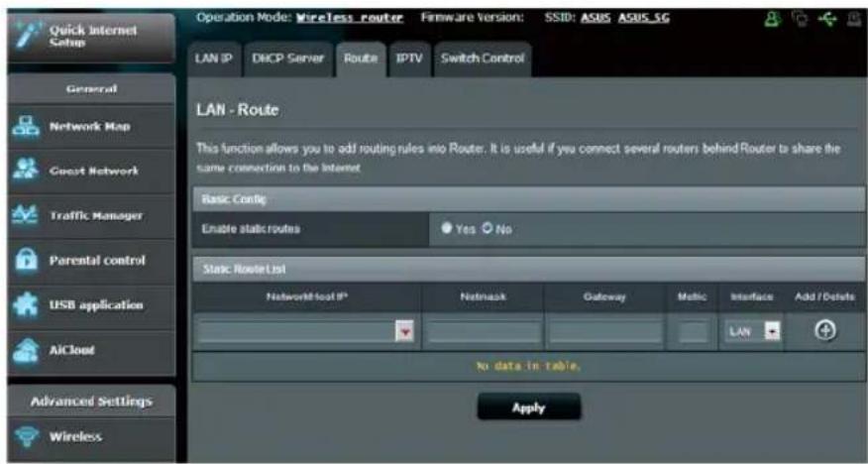This screenshot has height=464, width=868.
Task: Click the General section header
Action: point(92,88)
